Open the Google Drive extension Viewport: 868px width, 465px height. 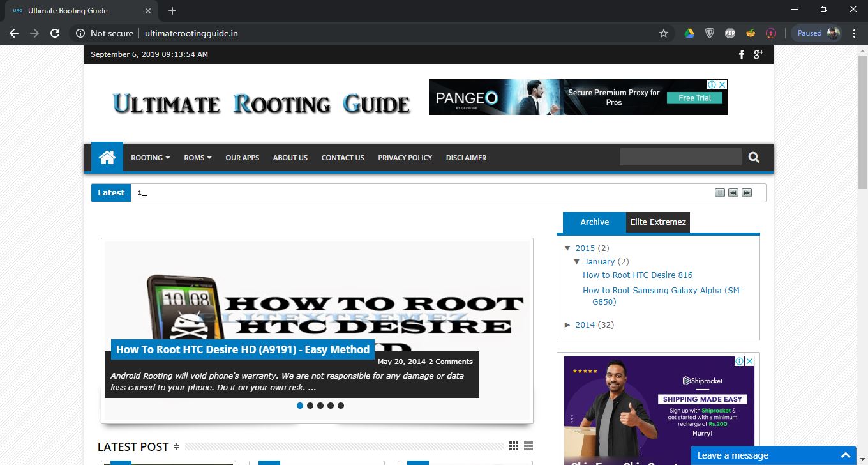tap(689, 33)
